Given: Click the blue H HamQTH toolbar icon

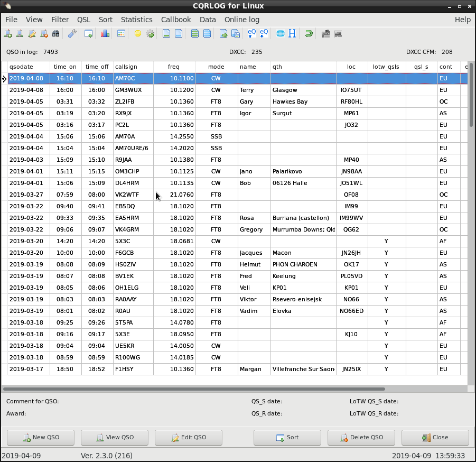Looking at the screenshot, I should point(292,33).
